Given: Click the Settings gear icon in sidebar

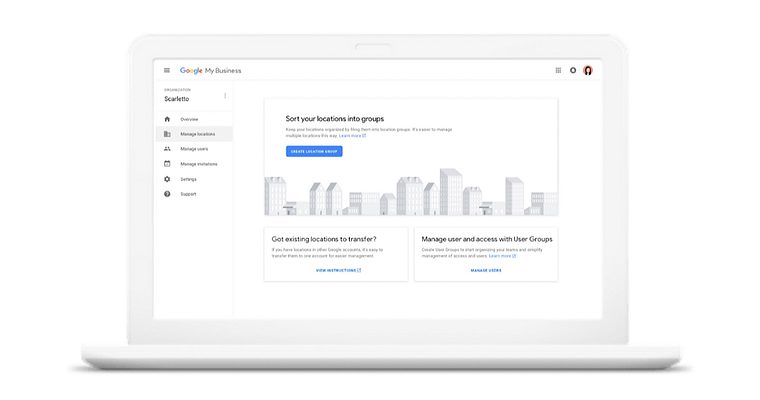Looking at the screenshot, I should point(167,179).
